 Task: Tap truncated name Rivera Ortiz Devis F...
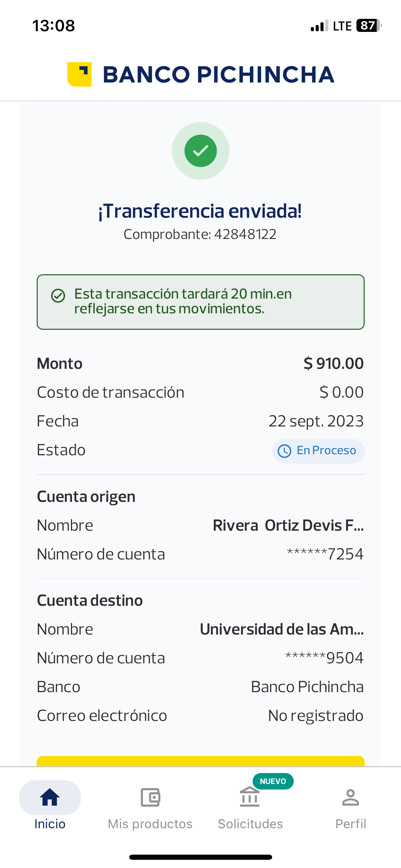(x=288, y=526)
